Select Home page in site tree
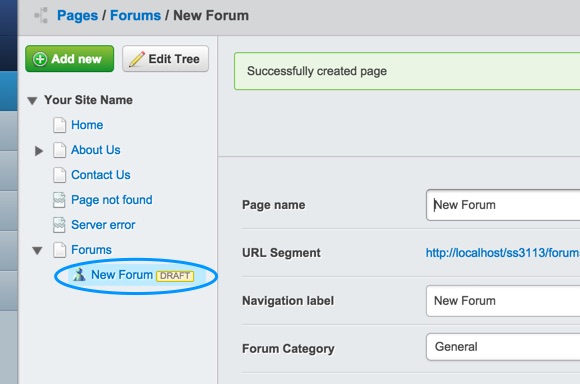 coord(87,125)
